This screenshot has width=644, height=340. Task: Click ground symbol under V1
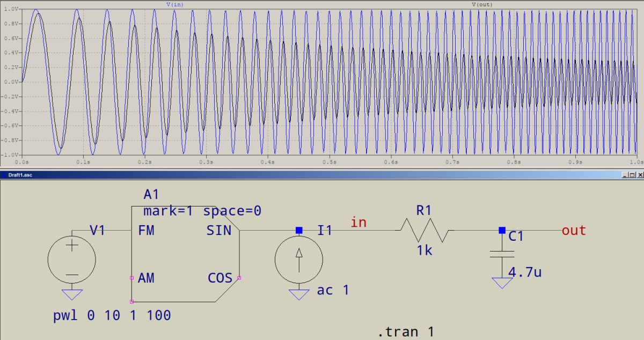click(72, 294)
